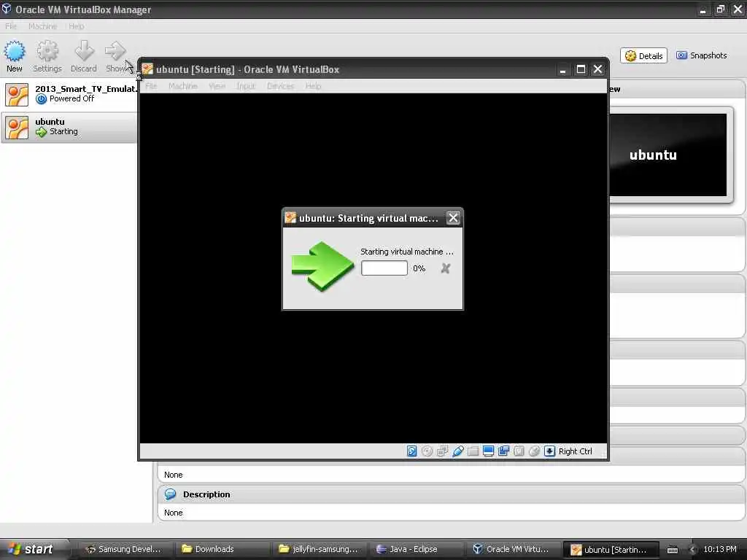The width and height of the screenshot is (747, 560).
Task: Click the Show arrow toolbar icon
Action: (115, 51)
